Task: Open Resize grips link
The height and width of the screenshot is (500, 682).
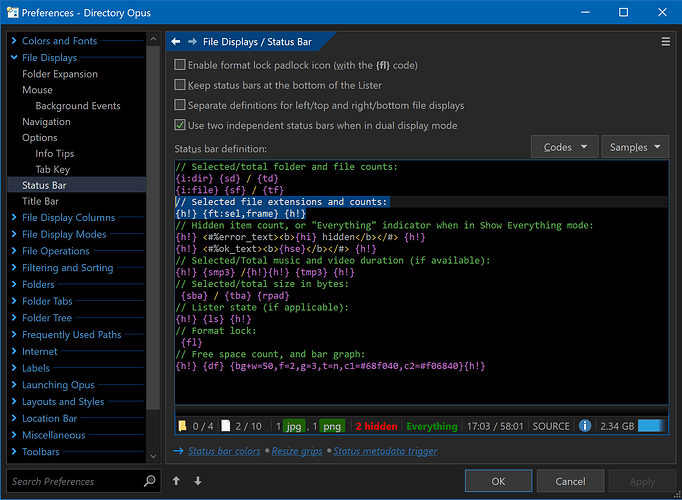Action: click(x=297, y=451)
